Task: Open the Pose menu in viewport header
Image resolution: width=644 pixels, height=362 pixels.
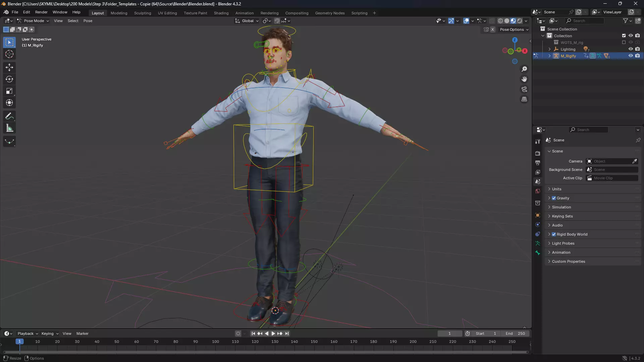Action: pos(88,21)
